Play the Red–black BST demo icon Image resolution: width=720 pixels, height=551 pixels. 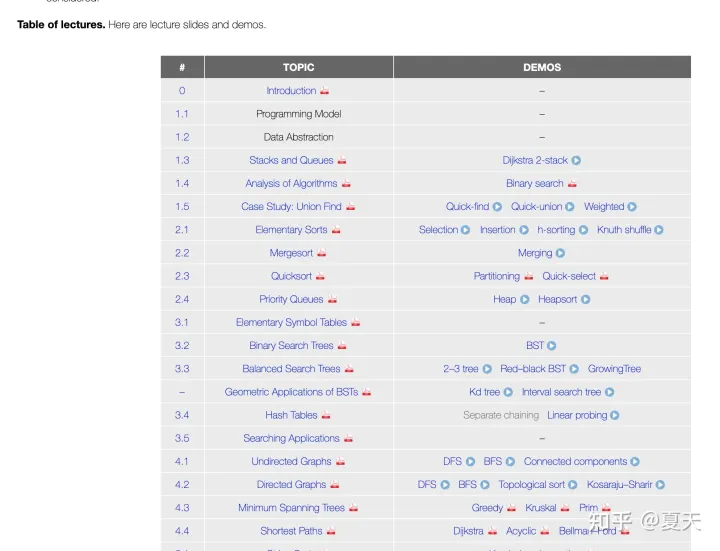tap(574, 369)
